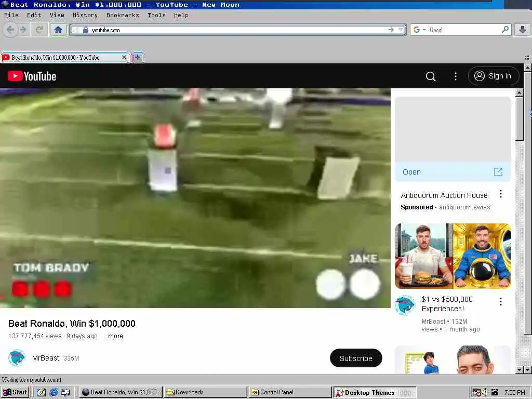Click MrBeast avatar beside $1 vs $500,000 video
Viewport: 532px width, 399px height.
click(x=405, y=305)
